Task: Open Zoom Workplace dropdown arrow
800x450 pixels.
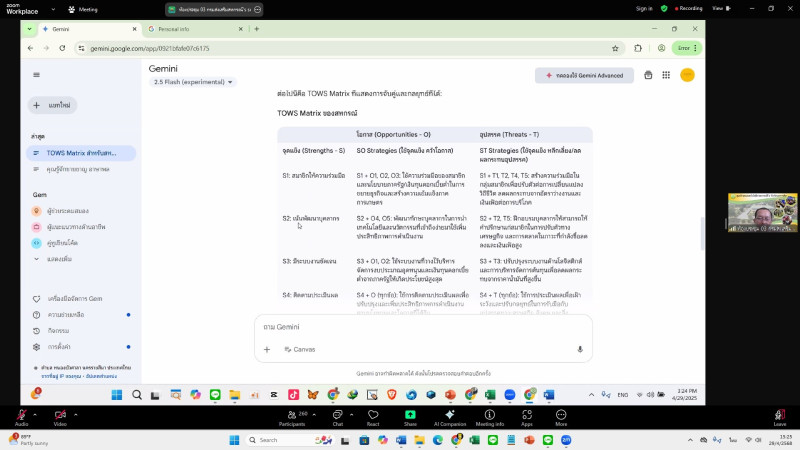Action: coord(53,9)
